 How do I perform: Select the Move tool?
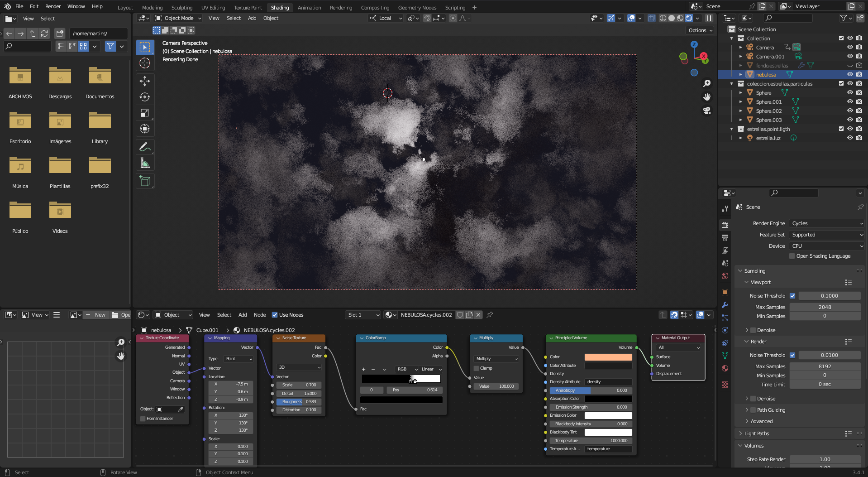click(x=145, y=81)
